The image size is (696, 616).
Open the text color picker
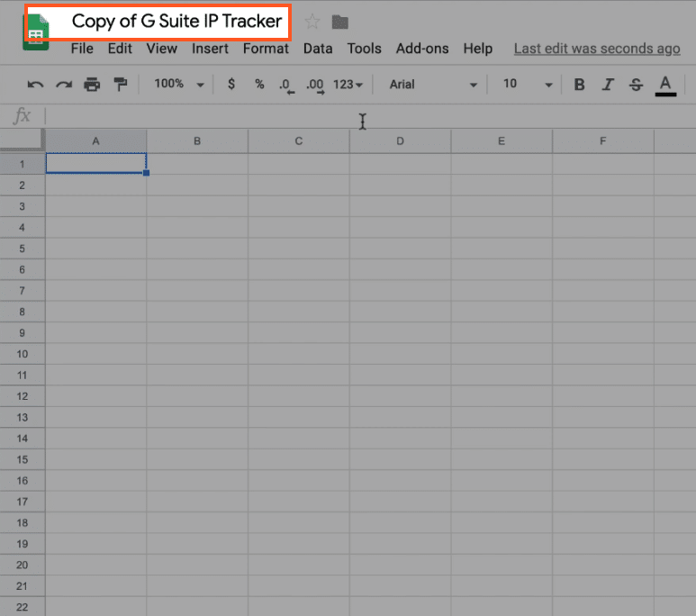pos(665,86)
